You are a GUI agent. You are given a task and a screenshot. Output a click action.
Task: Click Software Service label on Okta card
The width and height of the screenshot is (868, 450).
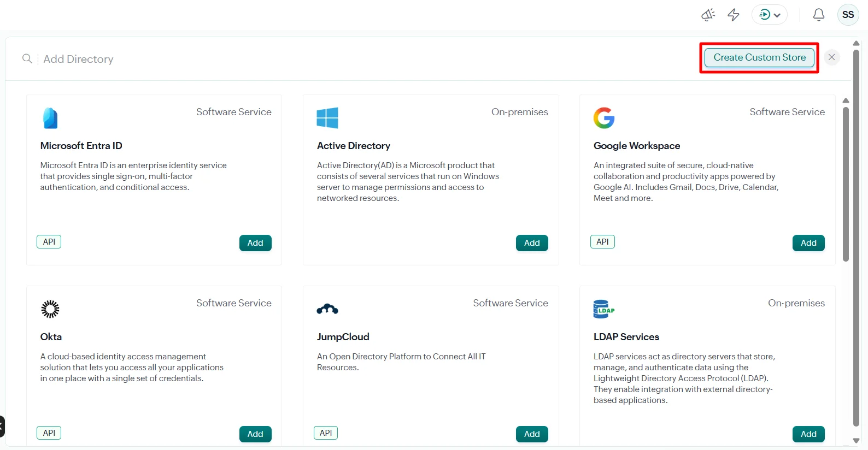click(234, 303)
